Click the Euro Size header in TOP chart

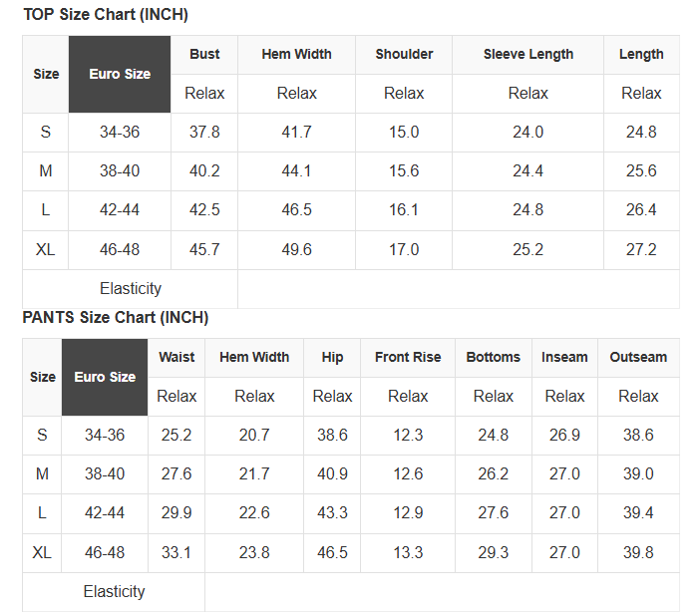point(120,74)
